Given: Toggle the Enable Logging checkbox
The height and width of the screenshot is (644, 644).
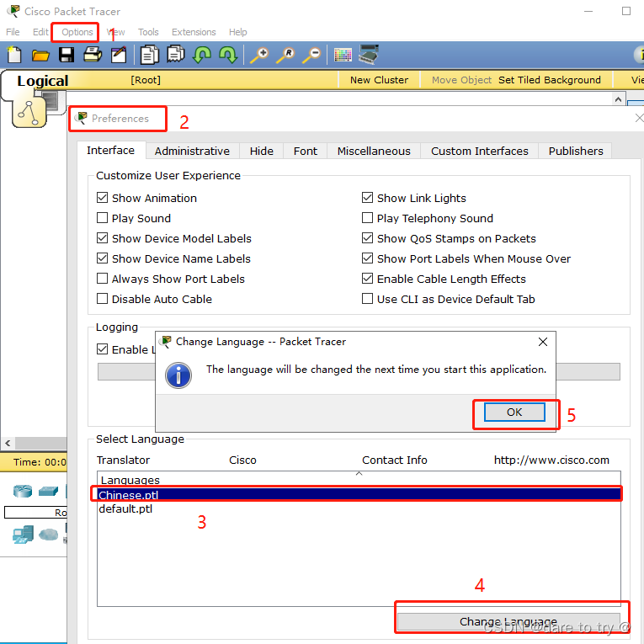Looking at the screenshot, I should point(102,349).
